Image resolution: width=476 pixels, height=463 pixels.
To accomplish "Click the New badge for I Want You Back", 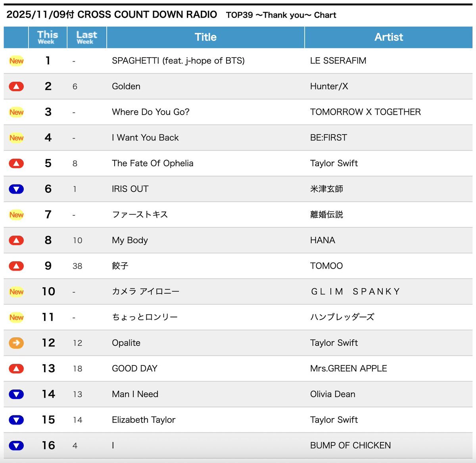I will click(x=16, y=138).
